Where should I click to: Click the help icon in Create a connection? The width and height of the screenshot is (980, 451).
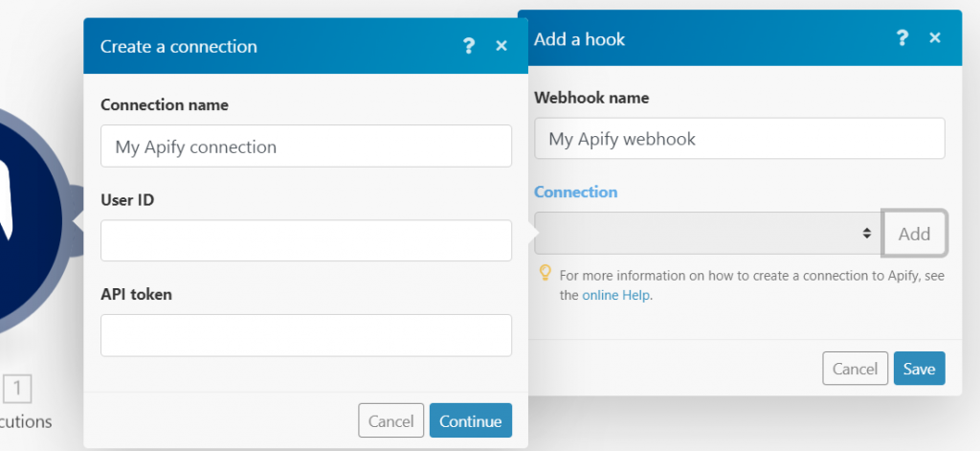[468, 46]
